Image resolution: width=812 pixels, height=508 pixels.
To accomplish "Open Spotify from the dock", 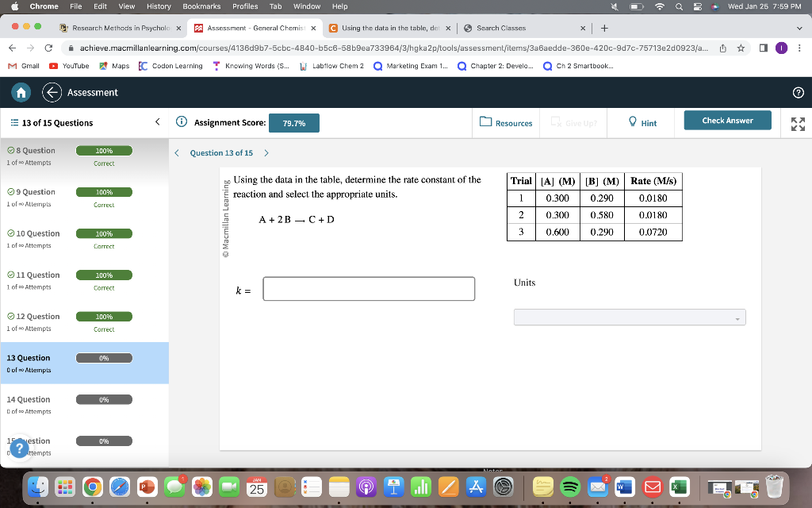I will (x=570, y=487).
